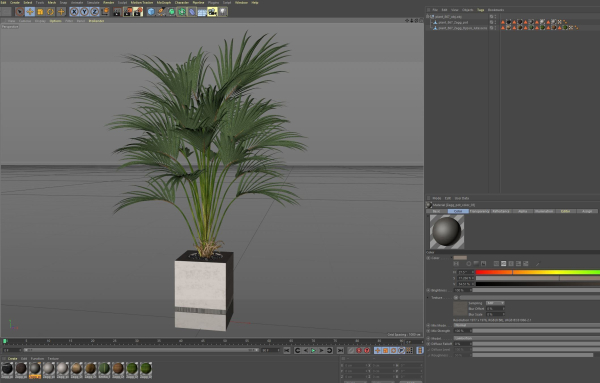The height and width of the screenshot is (383, 600).
Task: Toggle Z axis lock
Action: [x=95, y=12]
